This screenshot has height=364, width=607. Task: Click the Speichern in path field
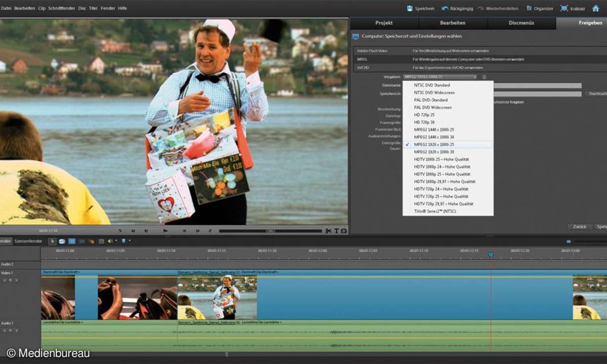(537, 94)
